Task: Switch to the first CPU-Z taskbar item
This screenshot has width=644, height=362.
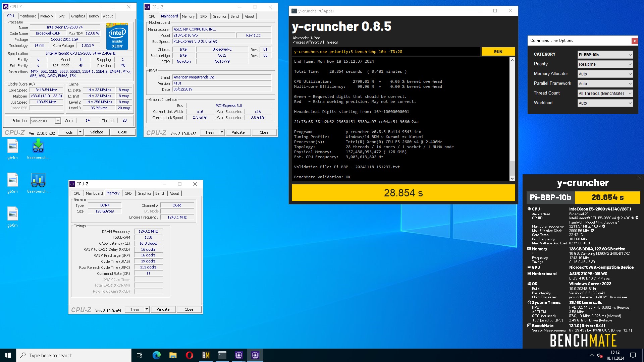Action: (x=238, y=355)
